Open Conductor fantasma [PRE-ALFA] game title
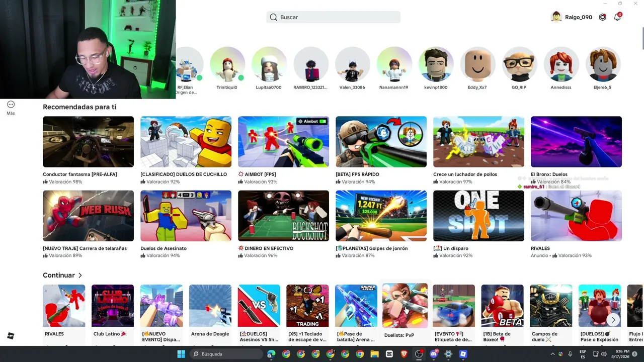The height and width of the screenshot is (362, 644). click(80, 174)
